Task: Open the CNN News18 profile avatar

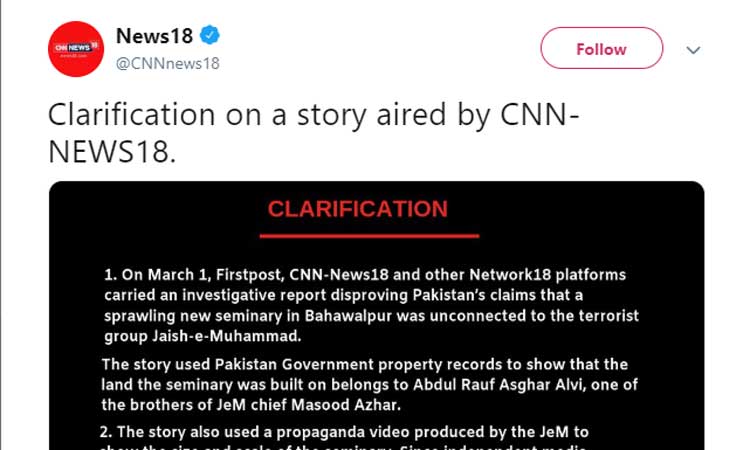Action: click(x=76, y=48)
